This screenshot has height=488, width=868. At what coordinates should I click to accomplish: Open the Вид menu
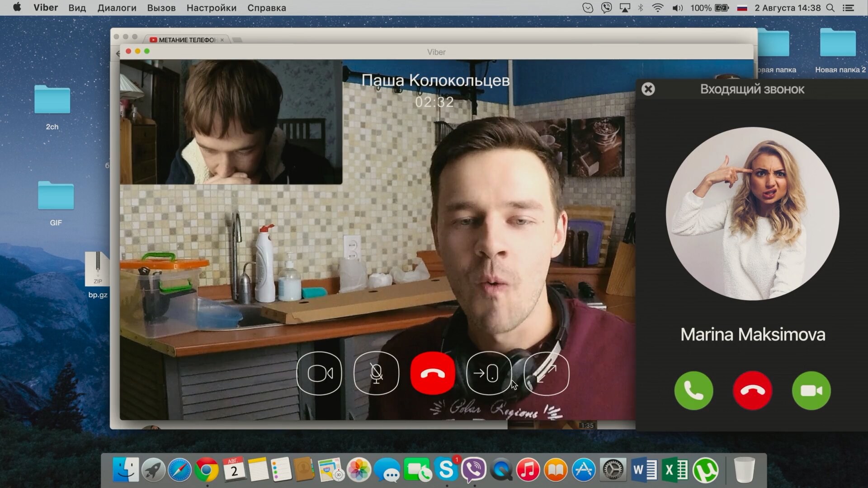tap(77, 8)
